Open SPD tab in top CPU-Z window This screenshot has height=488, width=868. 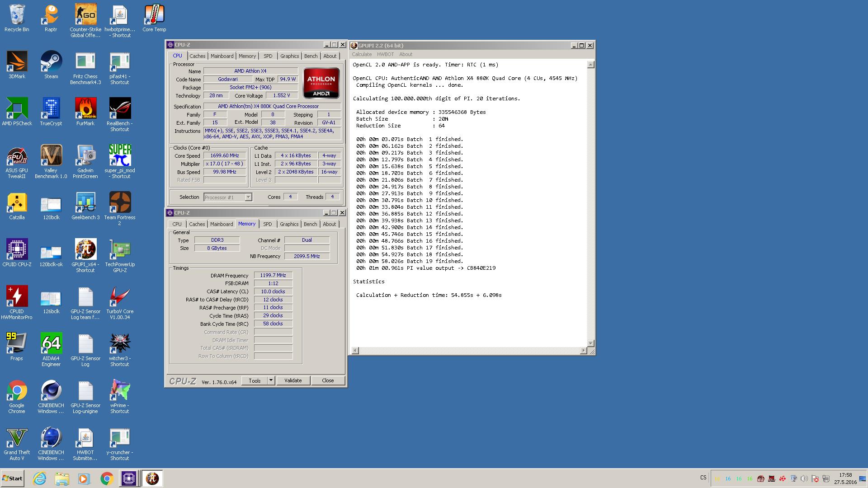pos(268,56)
